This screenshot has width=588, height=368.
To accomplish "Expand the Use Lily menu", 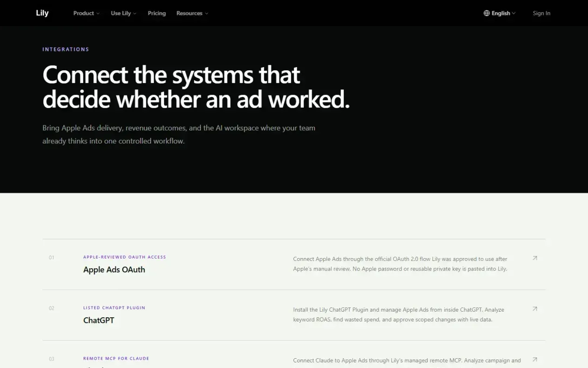I will (124, 13).
